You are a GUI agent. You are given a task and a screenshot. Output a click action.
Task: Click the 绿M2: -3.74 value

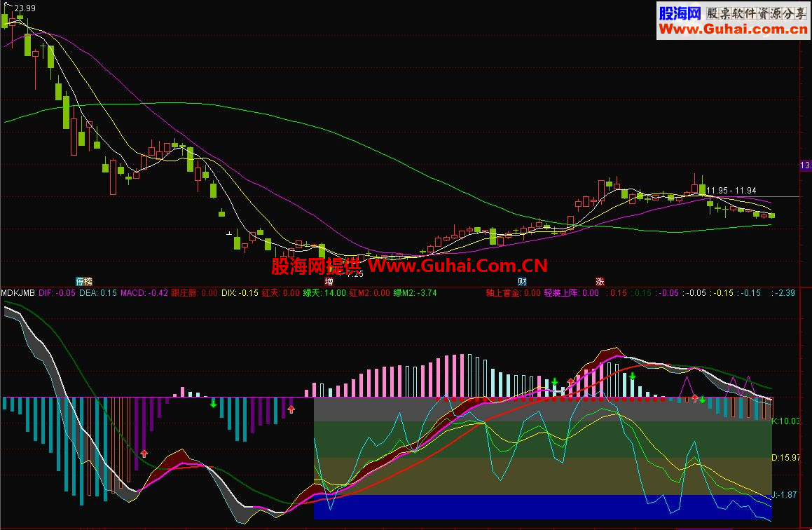click(415, 293)
